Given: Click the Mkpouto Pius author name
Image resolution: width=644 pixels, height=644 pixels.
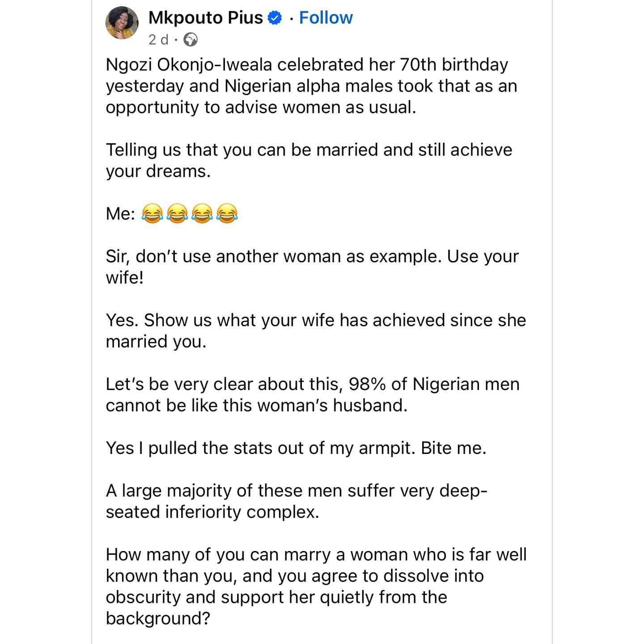Looking at the screenshot, I should [x=205, y=18].
